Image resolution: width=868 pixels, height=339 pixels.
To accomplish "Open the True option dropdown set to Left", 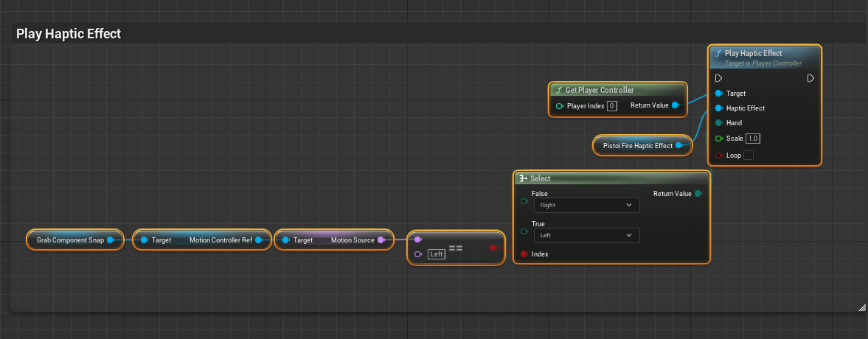I will pyautogui.click(x=586, y=236).
